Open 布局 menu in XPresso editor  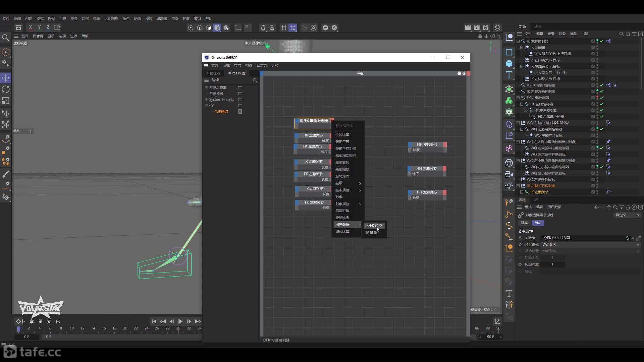point(237,65)
